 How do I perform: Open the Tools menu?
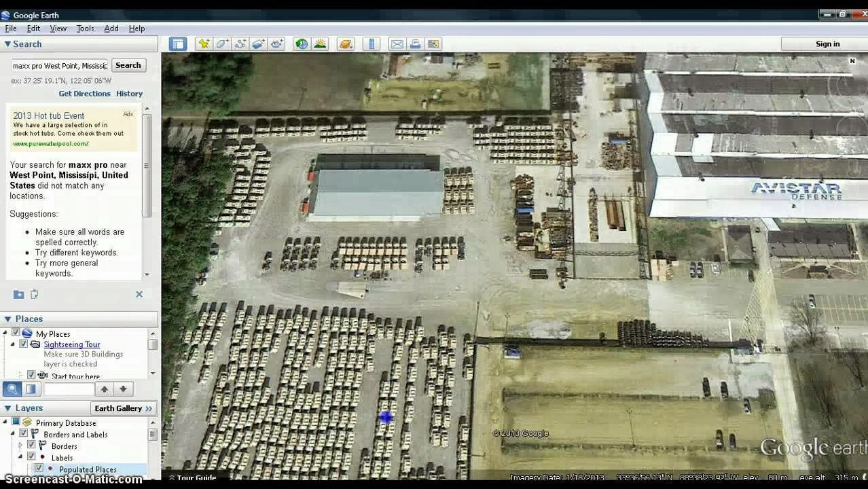[x=85, y=29]
